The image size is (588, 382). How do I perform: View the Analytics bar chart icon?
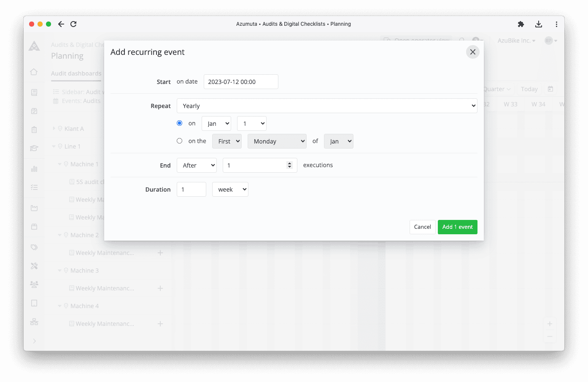[34, 168]
